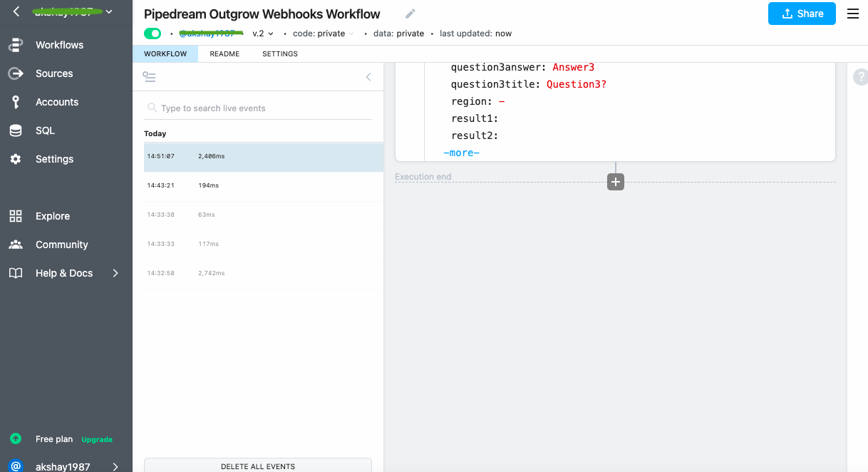Open Accounts section
Image resolution: width=868 pixels, height=472 pixels.
57,102
